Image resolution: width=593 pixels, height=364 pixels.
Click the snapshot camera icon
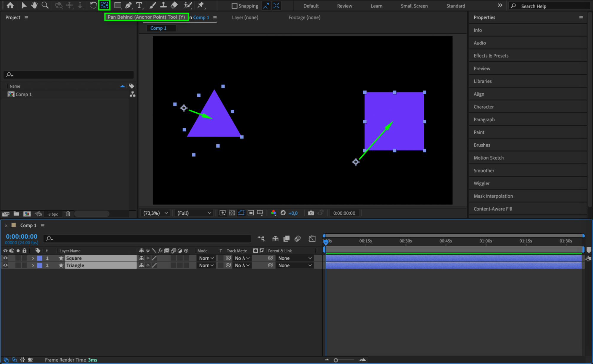[311, 213]
